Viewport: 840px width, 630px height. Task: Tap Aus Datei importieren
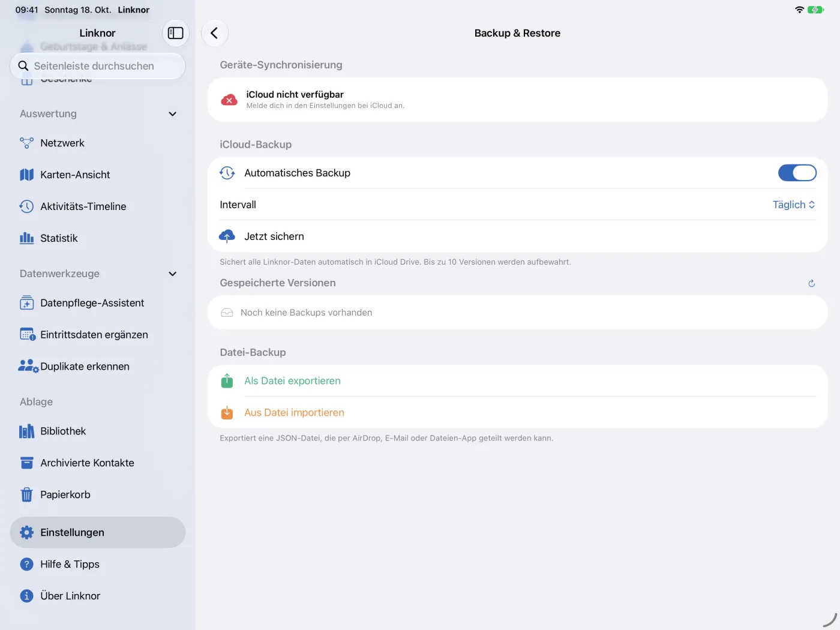pyautogui.click(x=518, y=413)
